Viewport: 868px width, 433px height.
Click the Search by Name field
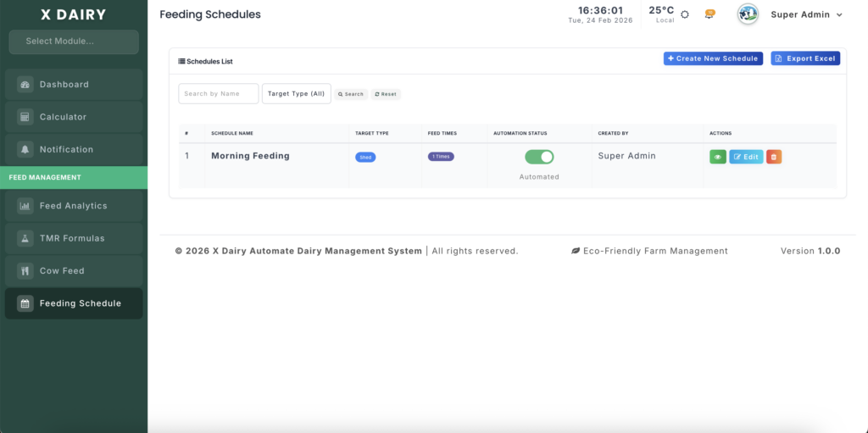(x=218, y=94)
